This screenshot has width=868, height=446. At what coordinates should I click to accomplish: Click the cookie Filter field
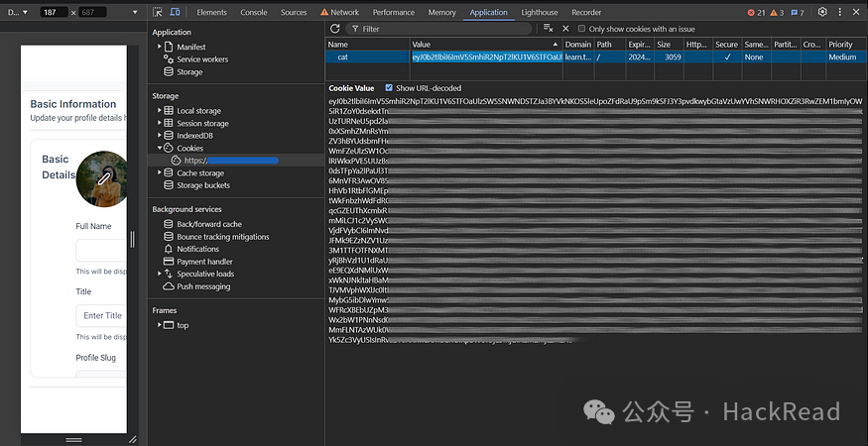tap(438, 29)
